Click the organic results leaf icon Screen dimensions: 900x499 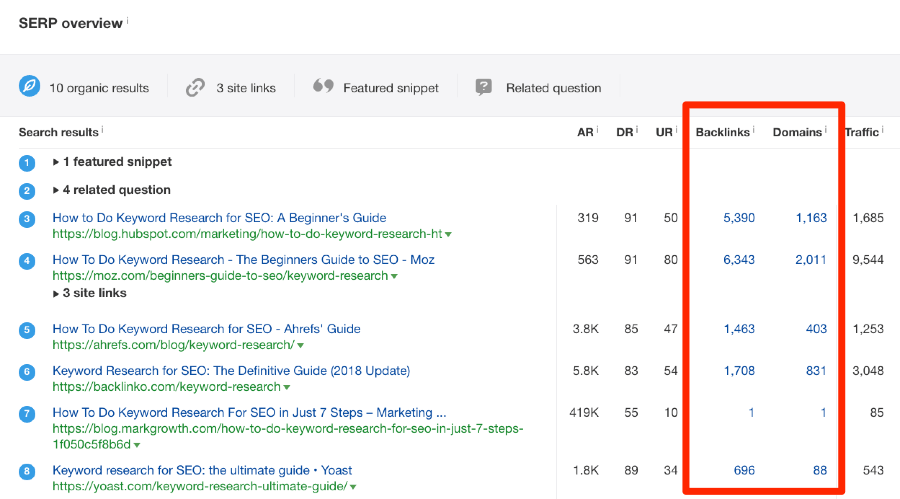(x=29, y=86)
